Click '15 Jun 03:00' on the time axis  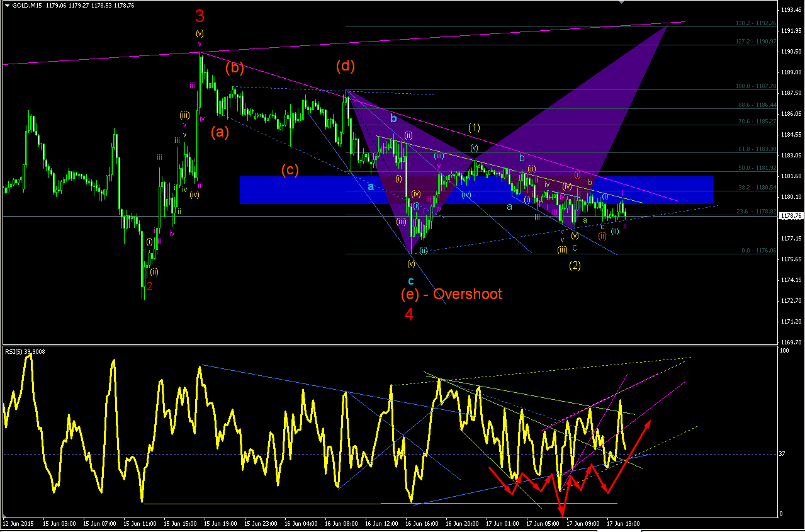[x=59, y=523]
